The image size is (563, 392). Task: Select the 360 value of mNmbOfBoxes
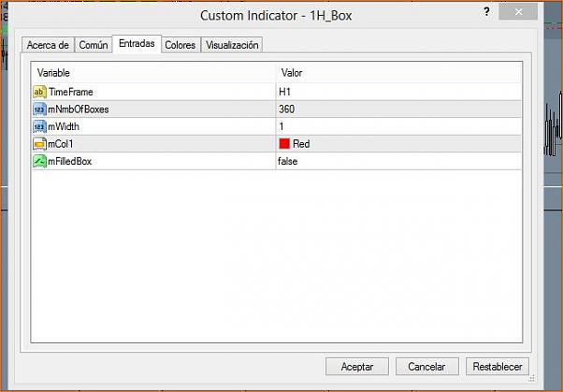[x=286, y=109]
